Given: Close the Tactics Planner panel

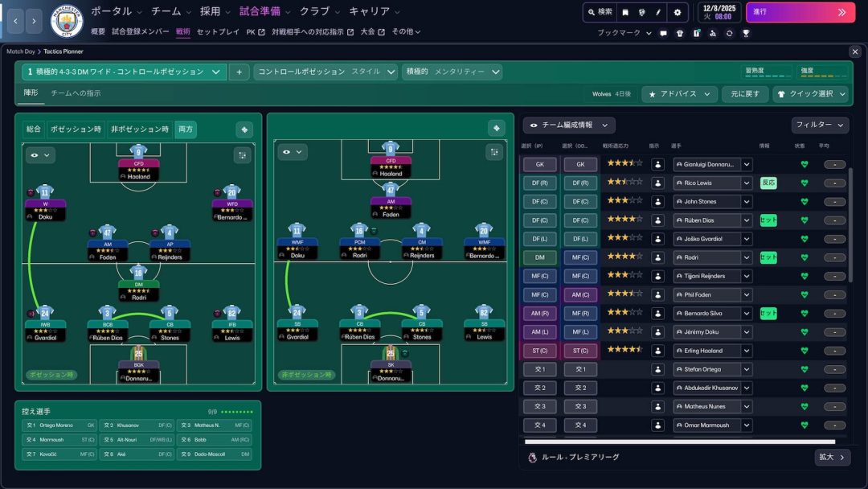Looking at the screenshot, I should click(854, 51).
